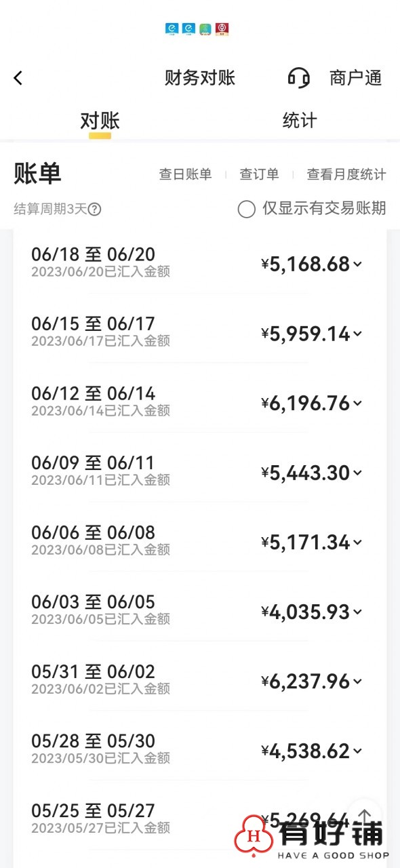Expand the ¥4,035.93 bill chevron
The image size is (400, 868).
358,612
